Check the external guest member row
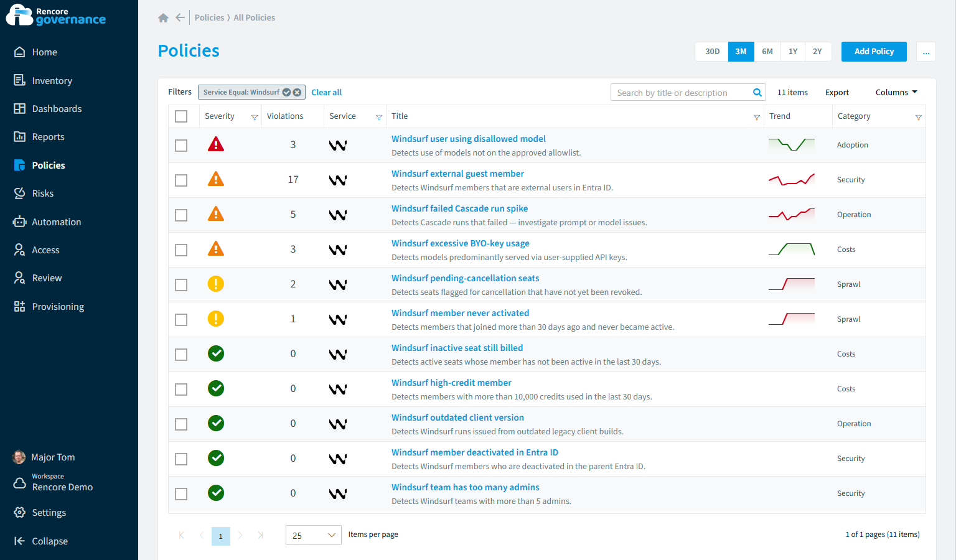The width and height of the screenshot is (956, 560). [181, 180]
